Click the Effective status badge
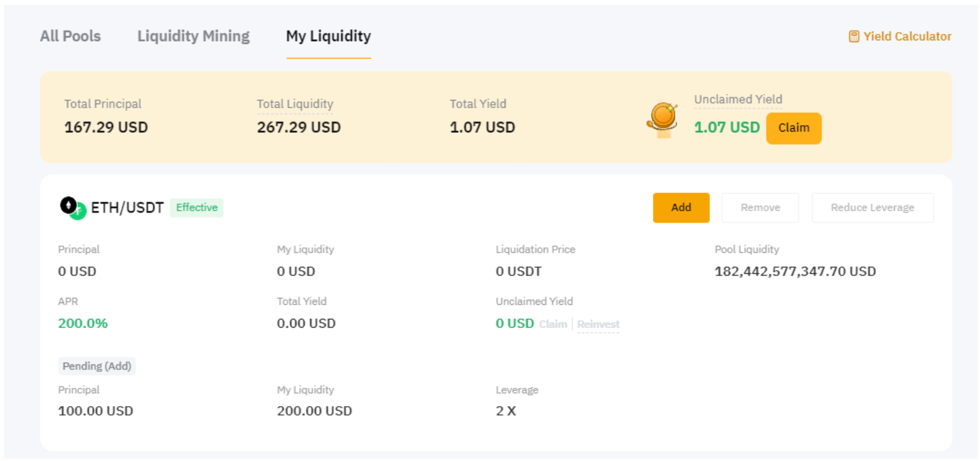980x461 pixels. click(197, 208)
